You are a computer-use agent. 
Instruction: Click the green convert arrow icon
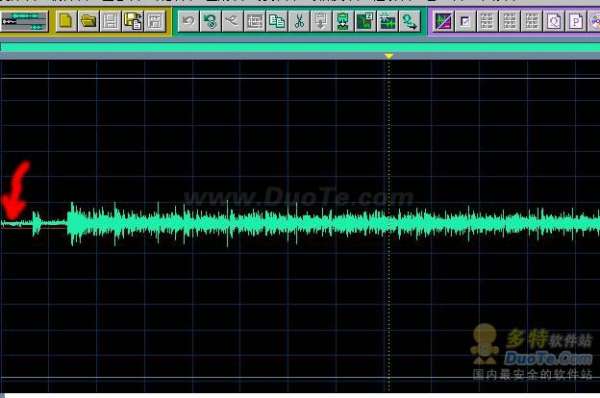click(x=410, y=21)
